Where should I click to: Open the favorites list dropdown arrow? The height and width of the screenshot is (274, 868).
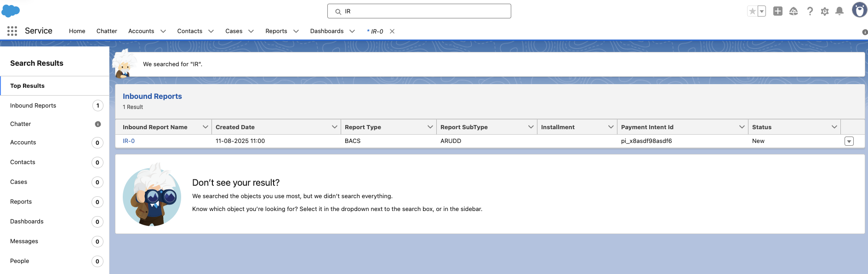point(762,11)
